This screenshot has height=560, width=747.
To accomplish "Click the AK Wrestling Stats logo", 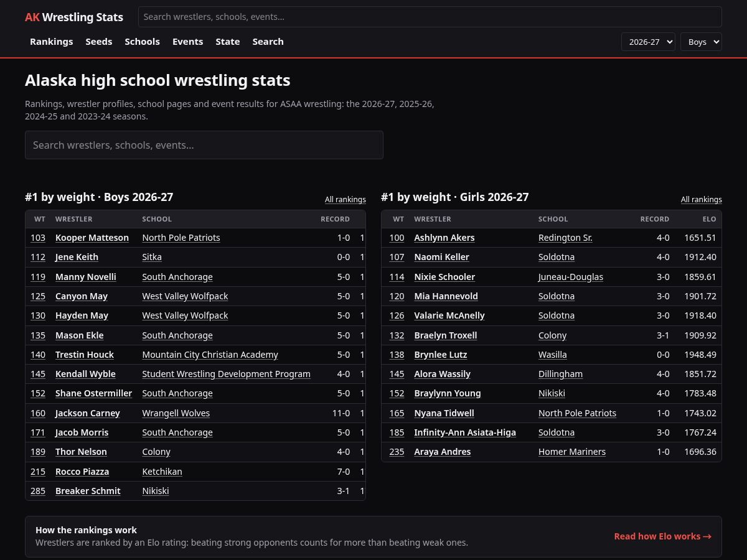I will point(74,17).
